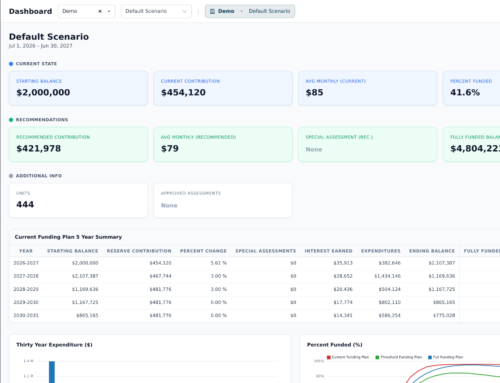Click the 5.61 % percent change cell

tap(219, 263)
